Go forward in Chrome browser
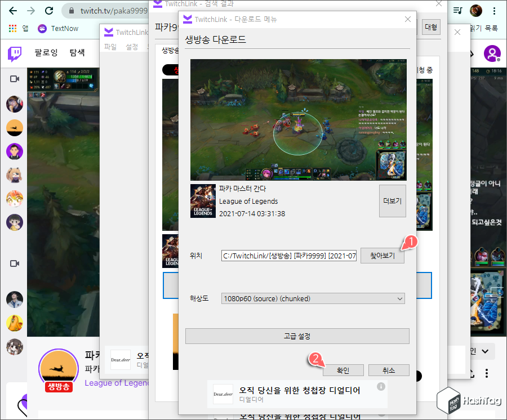The image size is (507, 420). pos(31,11)
